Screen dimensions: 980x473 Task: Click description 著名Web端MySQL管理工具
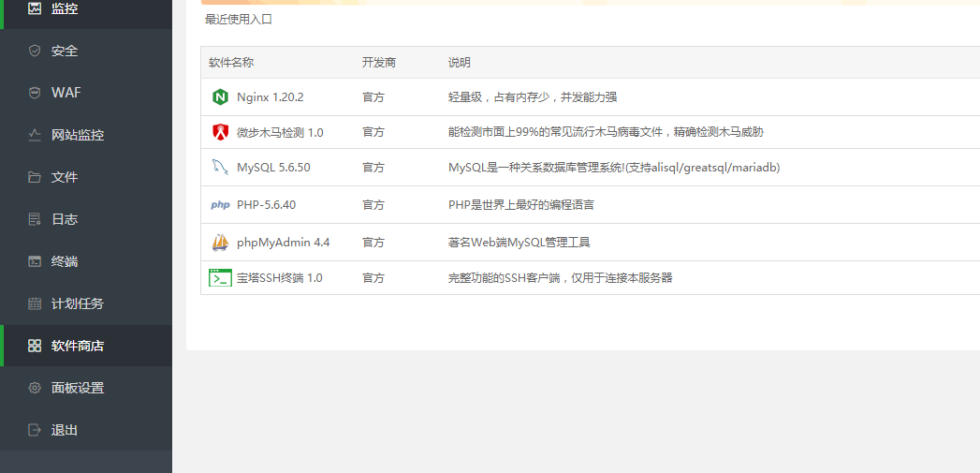519,243
